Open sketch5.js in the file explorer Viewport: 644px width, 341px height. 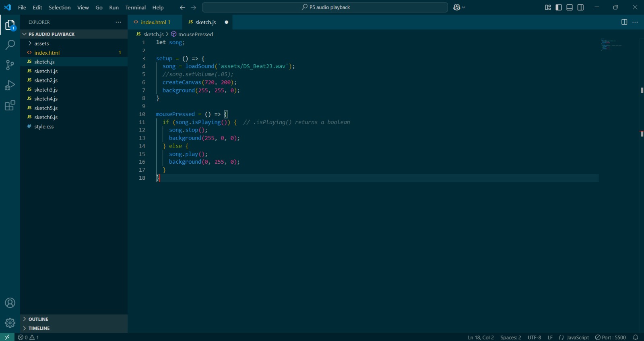click(x=74, y=108)
